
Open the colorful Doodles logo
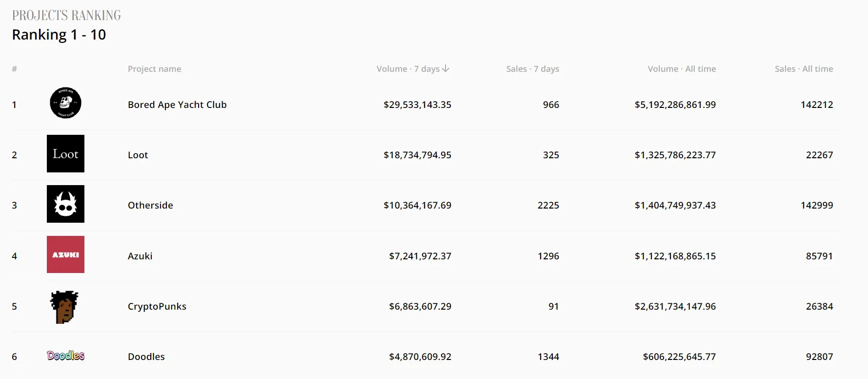point(65,356)
